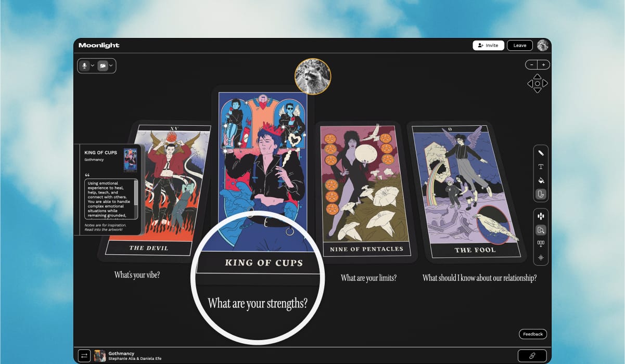The width and height of the screenshot is (625, 364).
Task: Click the sparkle star icon
Action: [x=541, y=257]
